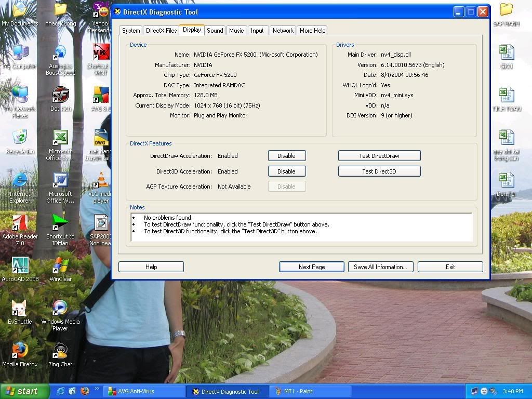532x399 pixels.
Task: Click the Plug and Play Monitor value
Action: (x=220, y=115)
